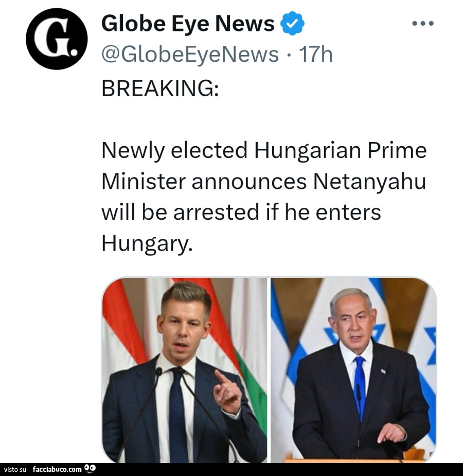Viewport: 463px width, 476px height.
Task: Click the pointing hand in left photo
Action: 227,393
